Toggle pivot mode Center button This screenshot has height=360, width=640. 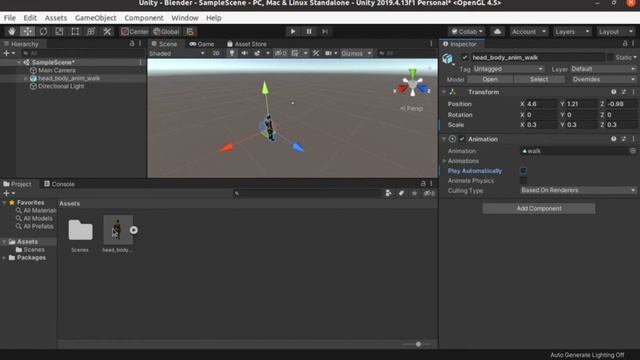click(x=135, y=31)
